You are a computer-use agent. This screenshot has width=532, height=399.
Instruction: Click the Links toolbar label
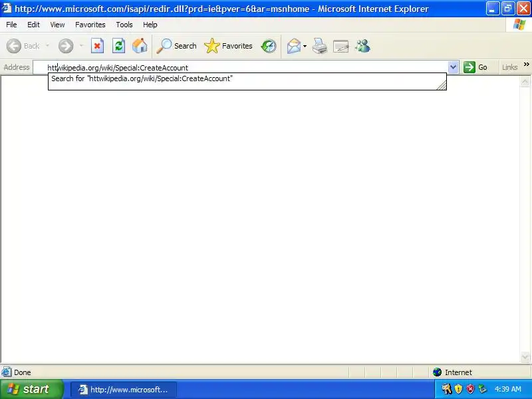click(x=509, y=67)
